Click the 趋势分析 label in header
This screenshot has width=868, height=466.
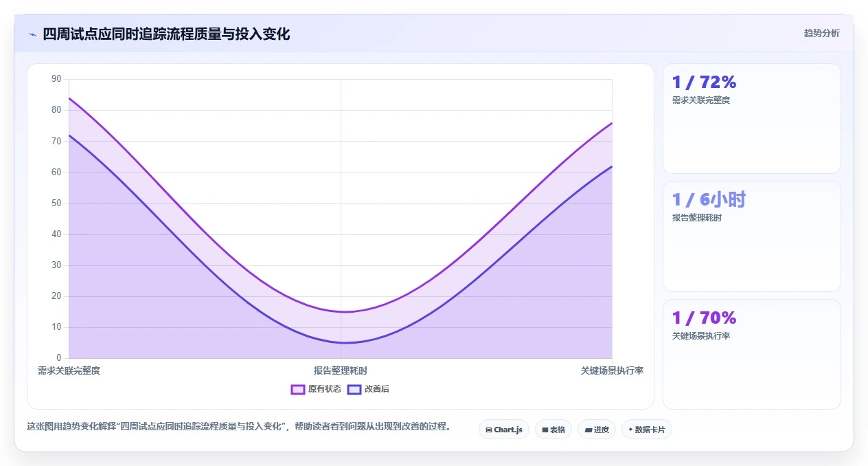pos(822,33)
